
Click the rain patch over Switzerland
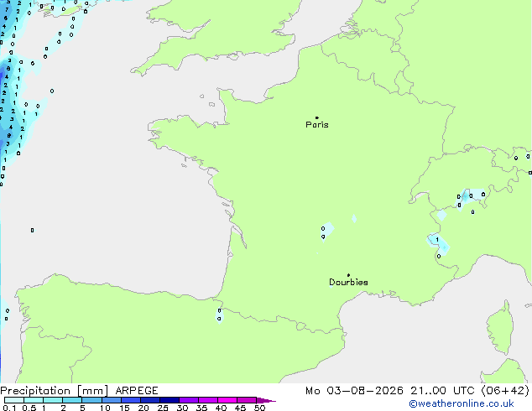(470, 197)
